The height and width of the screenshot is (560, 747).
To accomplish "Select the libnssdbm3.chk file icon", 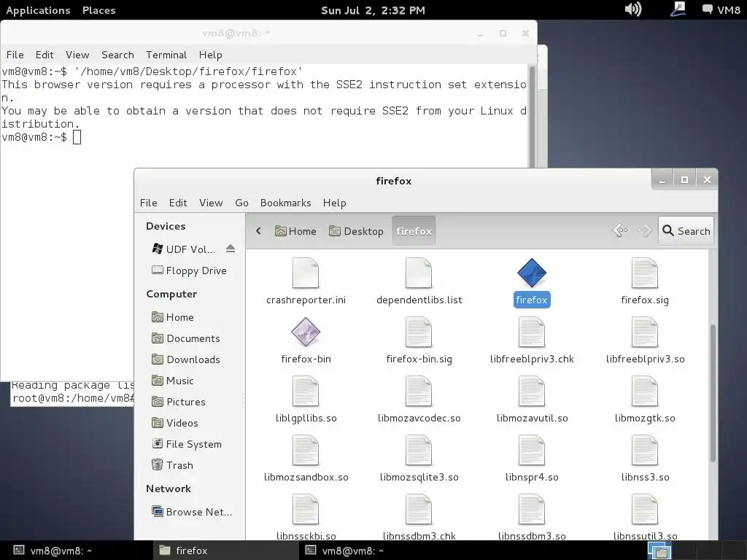I will point(419,509).
